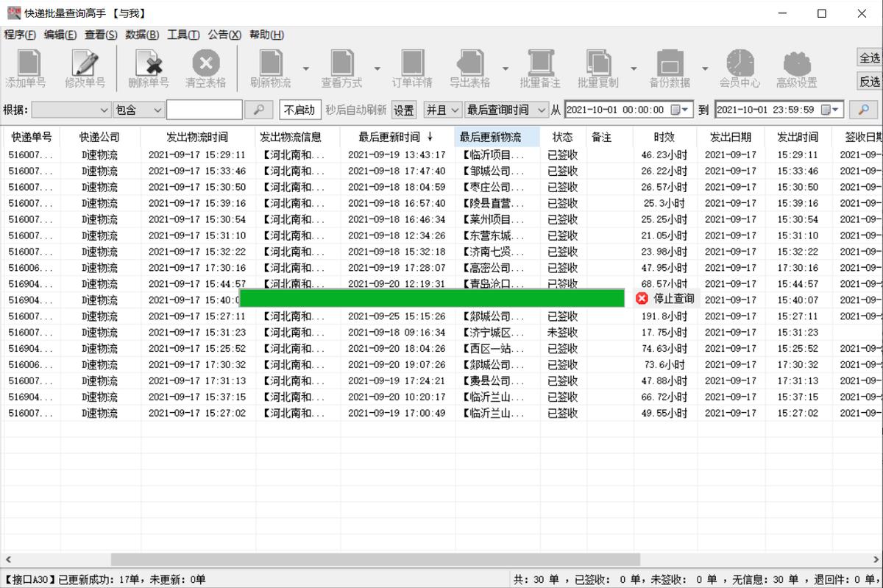Open the 查看方式 view mode icon

click(341, 69)
